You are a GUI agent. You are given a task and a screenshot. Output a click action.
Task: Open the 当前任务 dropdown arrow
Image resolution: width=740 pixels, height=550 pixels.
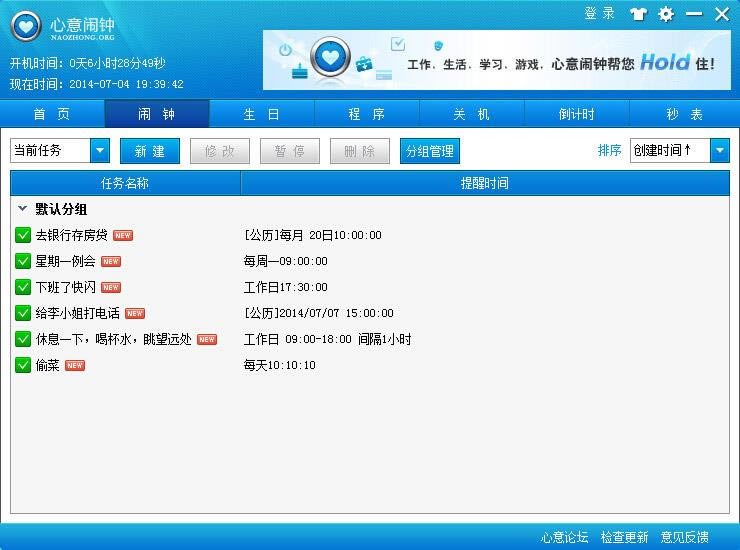(x=100, y=151)
